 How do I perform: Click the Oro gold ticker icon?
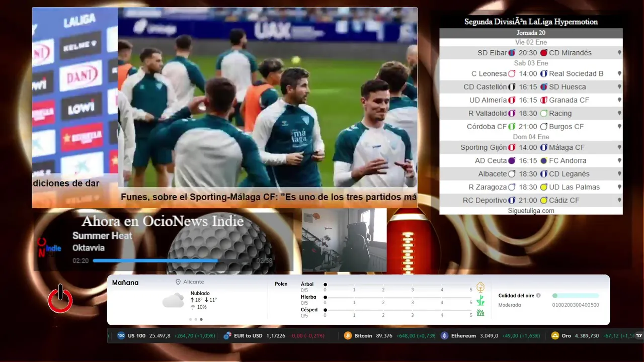[555, 336]
